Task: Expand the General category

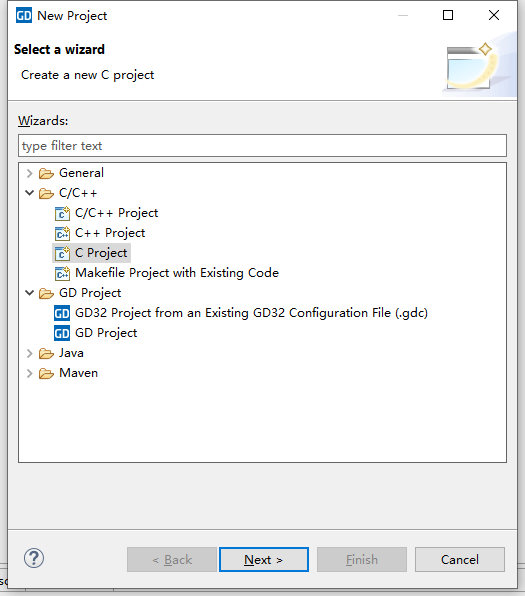Action: [29, 173]
